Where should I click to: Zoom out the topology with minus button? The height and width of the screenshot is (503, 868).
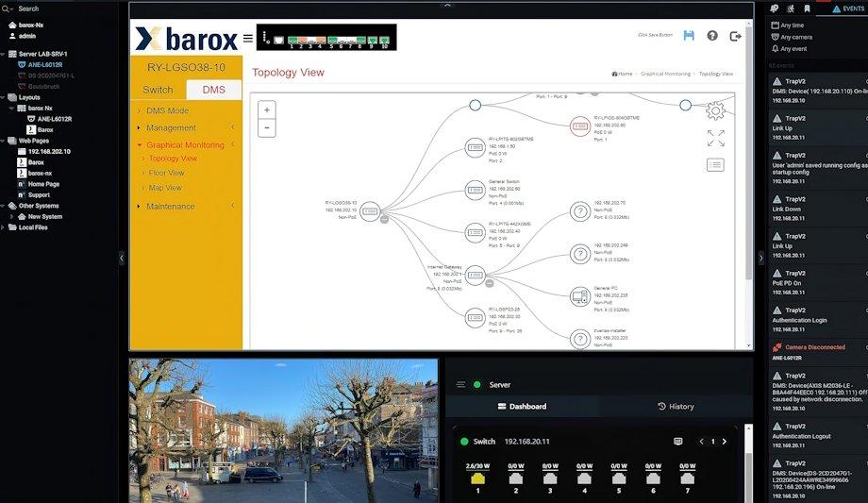[x=267, y=128]
